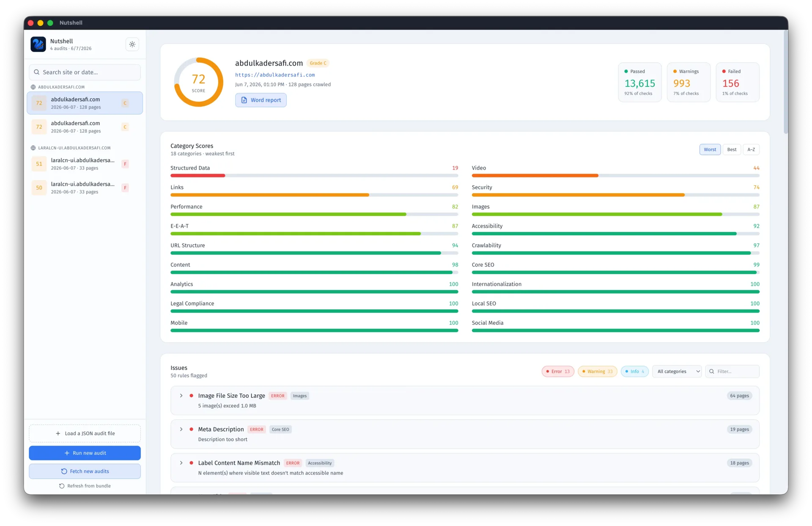812x526 pixels.
Task: Click score 51 badge in the audit list
Action: tap(39, 164)
